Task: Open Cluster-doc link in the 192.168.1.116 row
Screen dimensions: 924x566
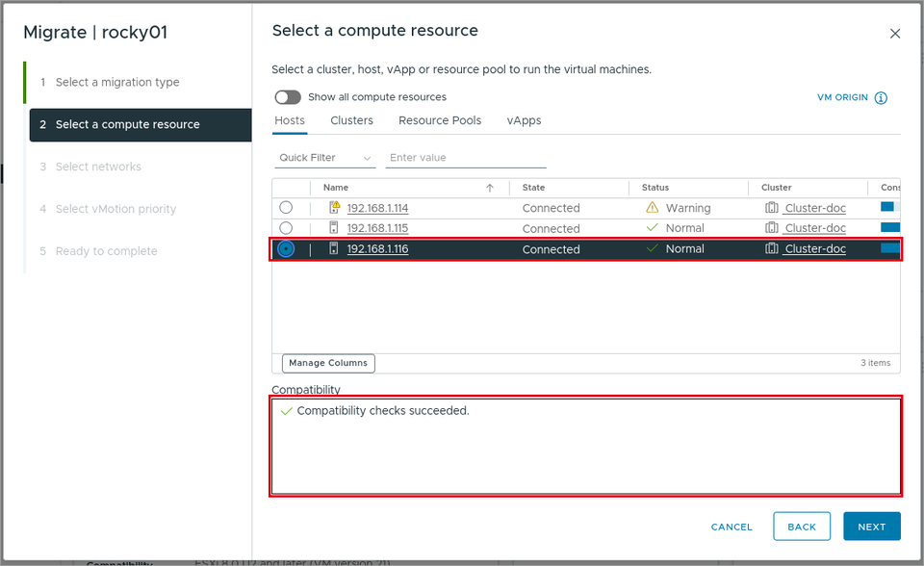Action: point(815,248)
